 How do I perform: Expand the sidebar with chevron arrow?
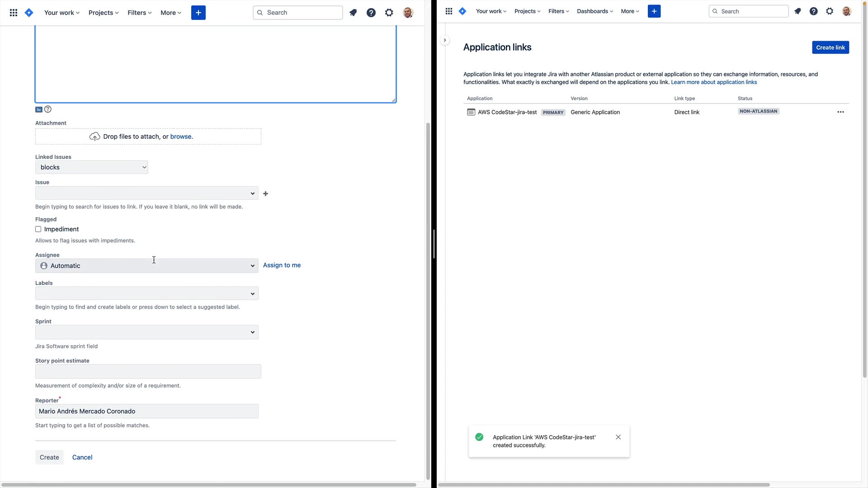coord(445,40)
